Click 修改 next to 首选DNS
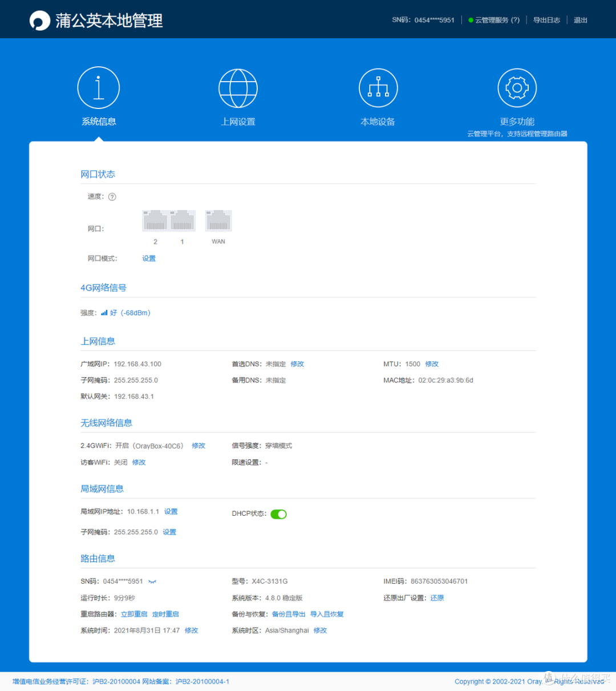 pos(297,364)
